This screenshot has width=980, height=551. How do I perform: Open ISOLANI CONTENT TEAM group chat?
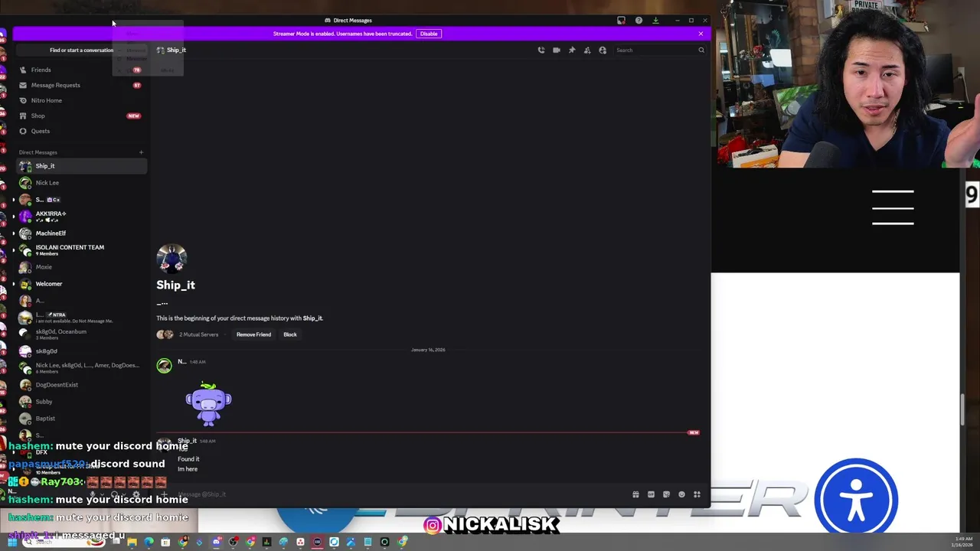pos(80,250)
